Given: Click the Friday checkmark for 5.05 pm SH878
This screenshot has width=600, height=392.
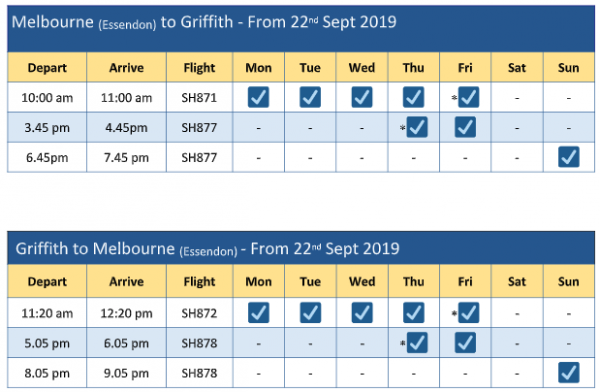Looking at the screenshot, I should point(465,343).
